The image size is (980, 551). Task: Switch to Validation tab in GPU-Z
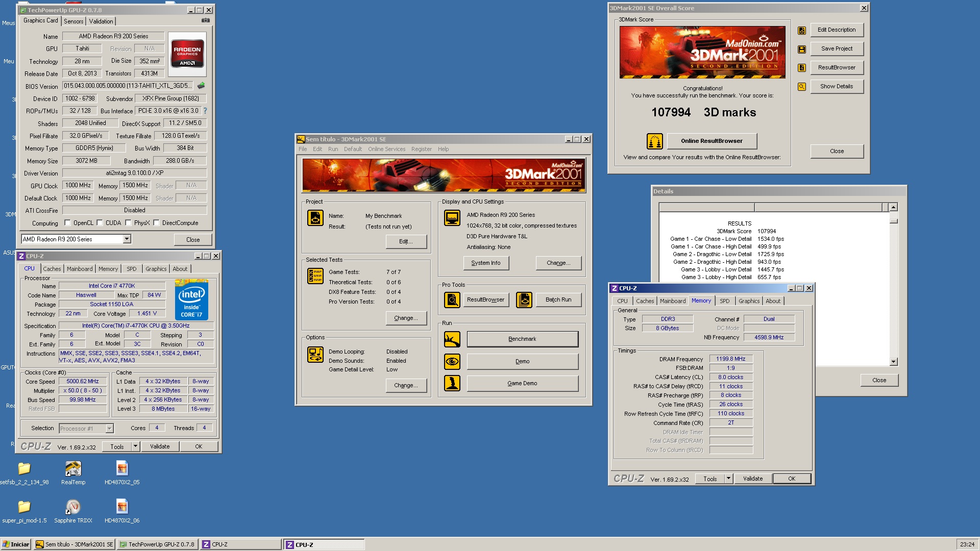coord(101,21)
